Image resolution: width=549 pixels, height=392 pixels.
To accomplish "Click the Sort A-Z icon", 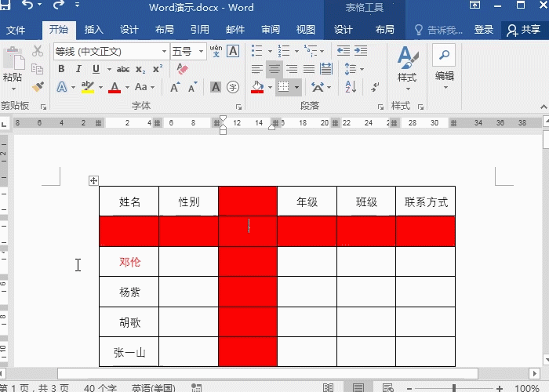I will point(351,86).
